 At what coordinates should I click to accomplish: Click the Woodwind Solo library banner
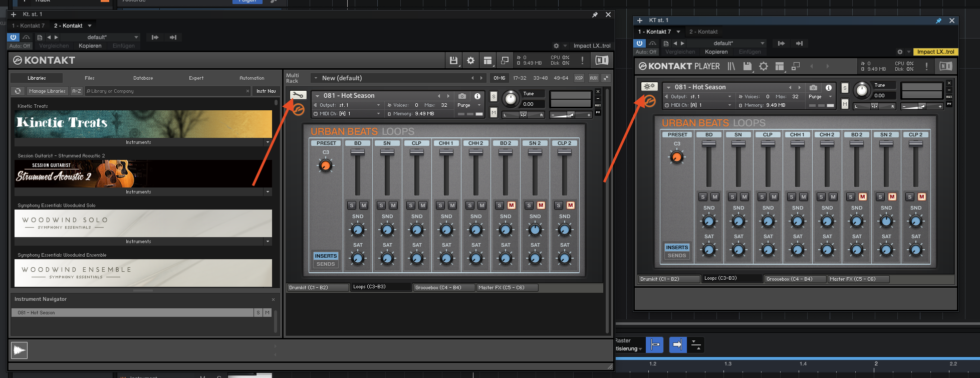[x=143, y=223]
